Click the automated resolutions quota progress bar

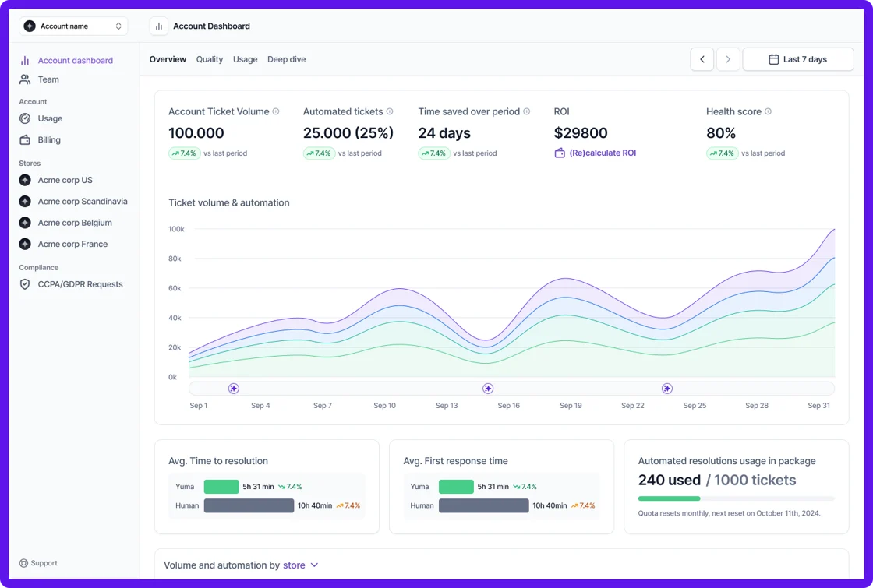click(x=736, y=498)
